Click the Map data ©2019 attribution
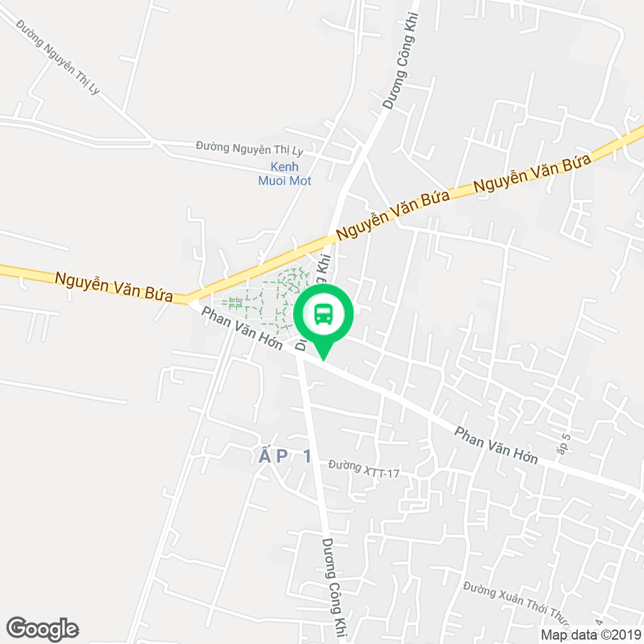The height and width of the screenshot is (644, 644). click(x=591, y=635)
